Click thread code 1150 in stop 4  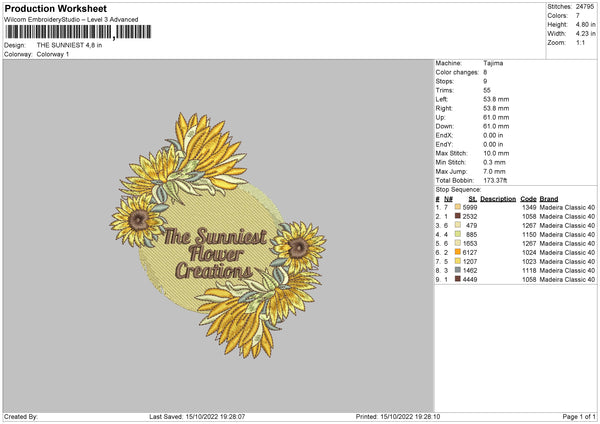(x=529, y=235)
